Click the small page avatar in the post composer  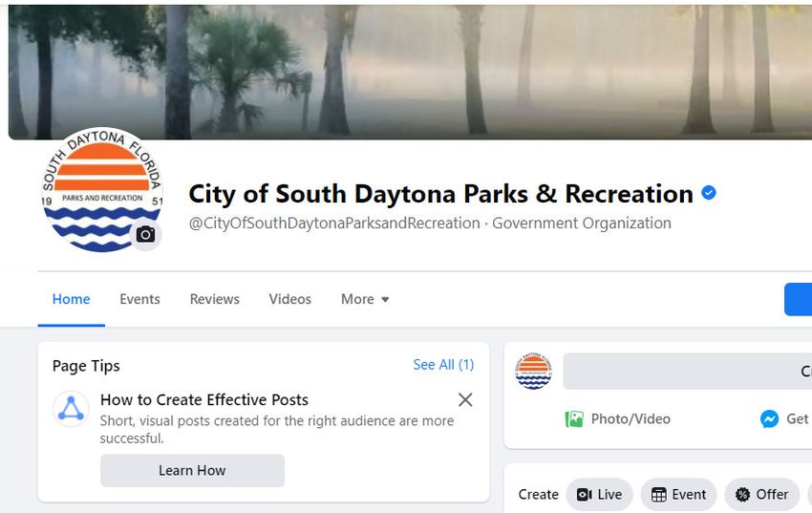tap(533, 371)
